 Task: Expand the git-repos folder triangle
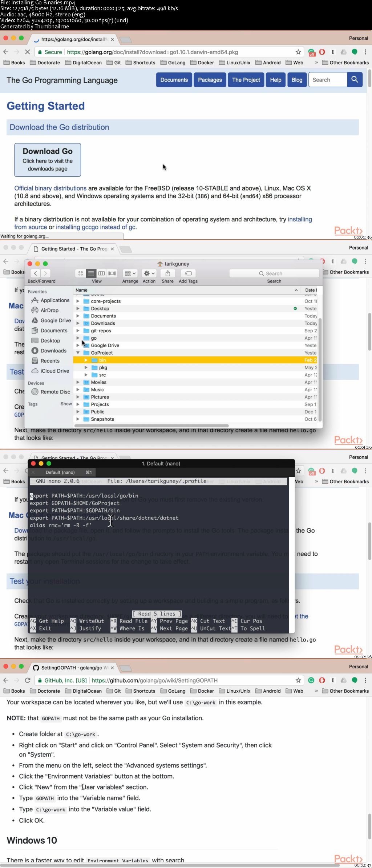pos(78,331)
